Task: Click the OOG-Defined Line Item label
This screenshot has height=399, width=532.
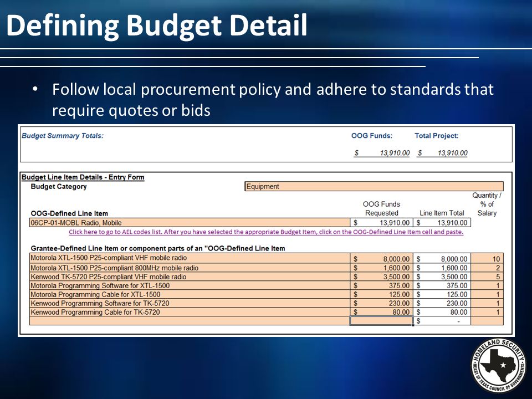Action: [x=69, y=213]
